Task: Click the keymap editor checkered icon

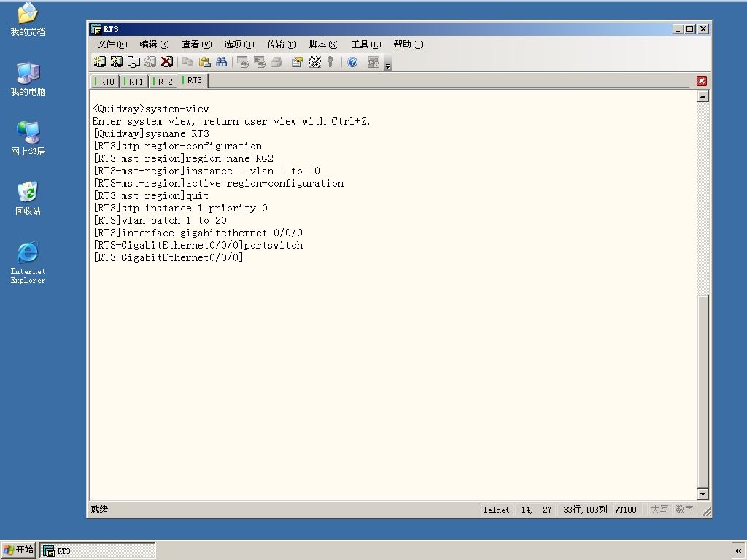Action: click(x=314, y=62)
